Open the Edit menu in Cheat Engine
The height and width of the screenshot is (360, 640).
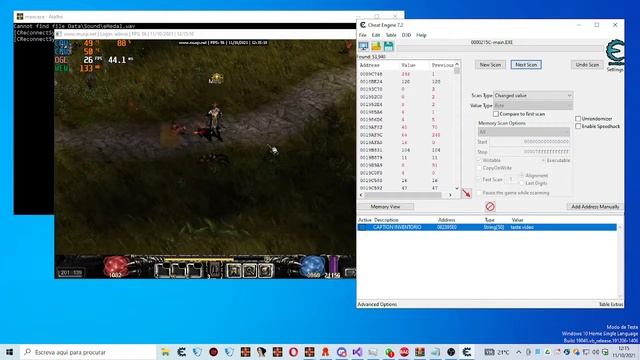pos(376,35)
